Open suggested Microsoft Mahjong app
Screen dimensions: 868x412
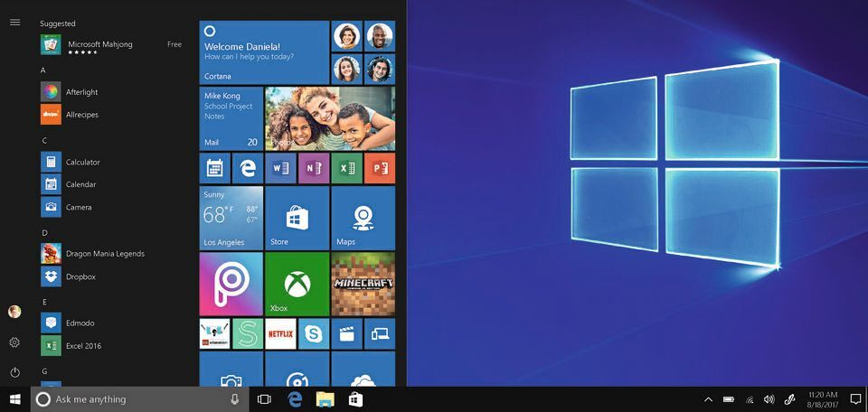click(x=112, y=45)
